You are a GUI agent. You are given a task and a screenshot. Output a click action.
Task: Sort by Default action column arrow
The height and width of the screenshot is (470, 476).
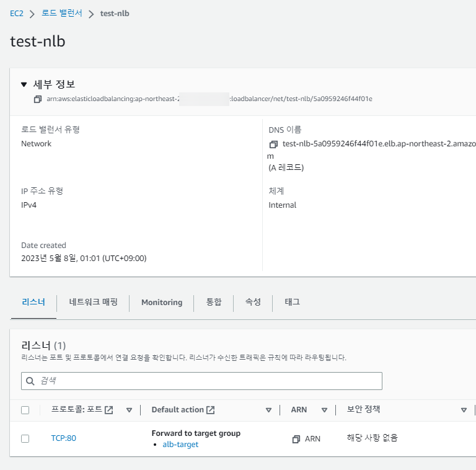[269, 410]
